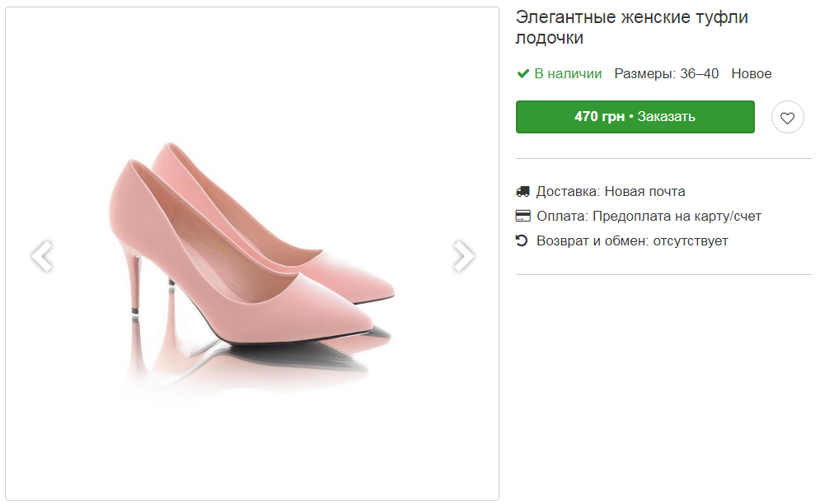Click the stiletto heel of the left shoe
The height and width of the screenshot is (504, 820).
pos(132,280)
